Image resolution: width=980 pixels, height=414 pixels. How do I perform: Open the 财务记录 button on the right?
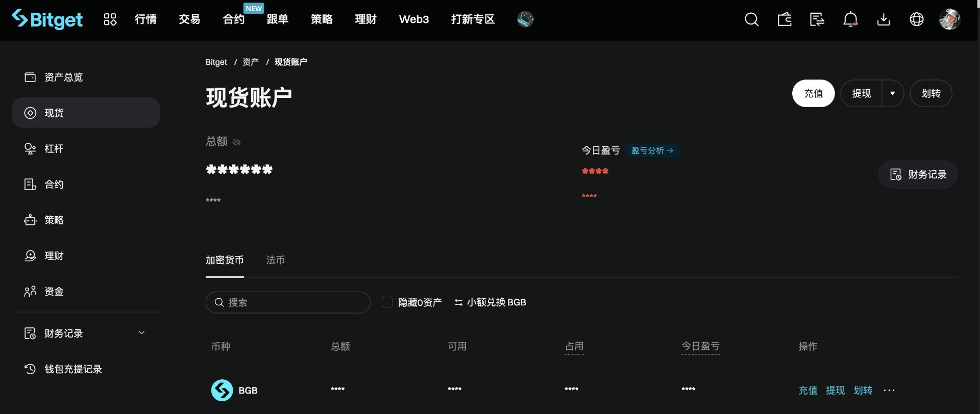(918, 174)
